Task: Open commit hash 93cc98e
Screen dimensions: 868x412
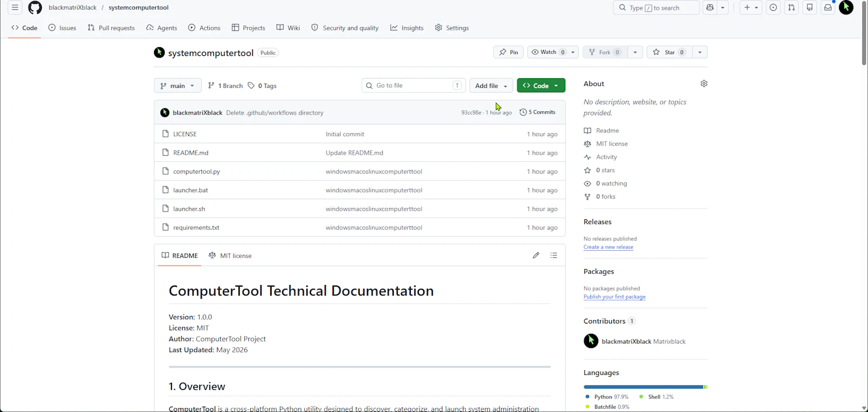Action: click(471, 113)
